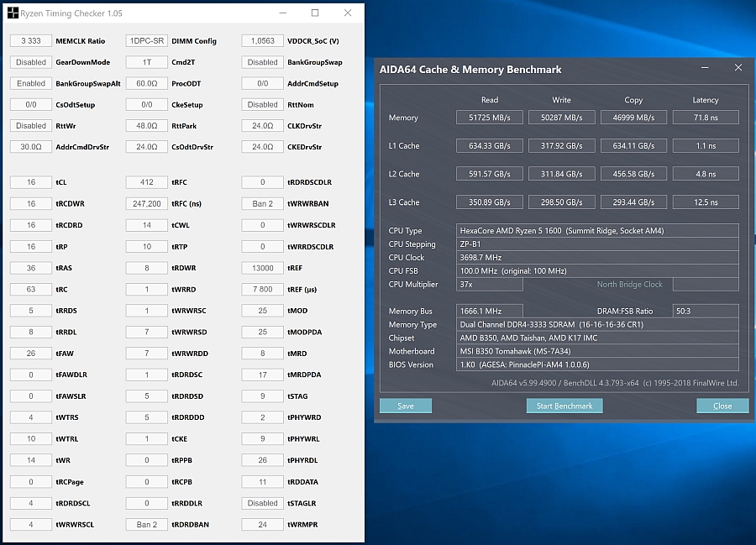
Task: Click tWTRL value field 10
Action: tap(31, 439)
